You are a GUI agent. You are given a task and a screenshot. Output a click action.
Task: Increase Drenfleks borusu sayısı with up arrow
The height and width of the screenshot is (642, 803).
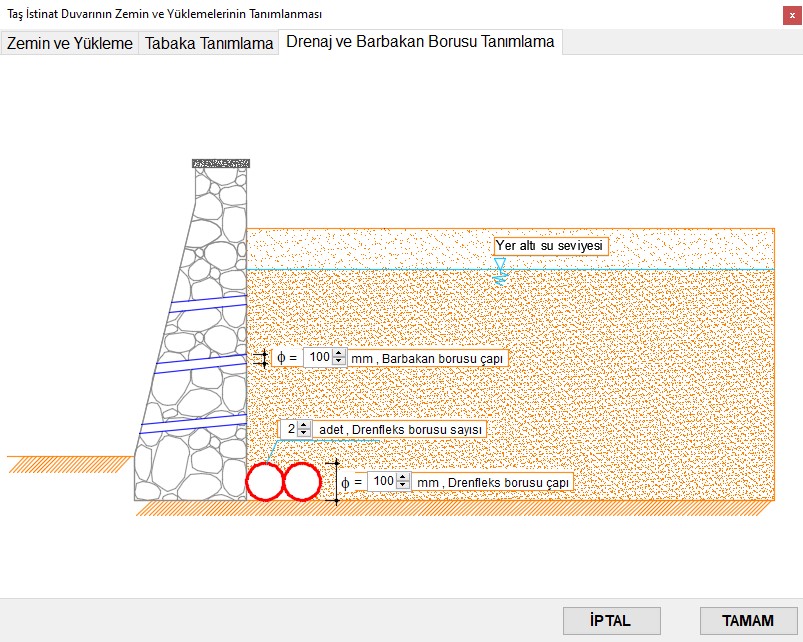304,425
